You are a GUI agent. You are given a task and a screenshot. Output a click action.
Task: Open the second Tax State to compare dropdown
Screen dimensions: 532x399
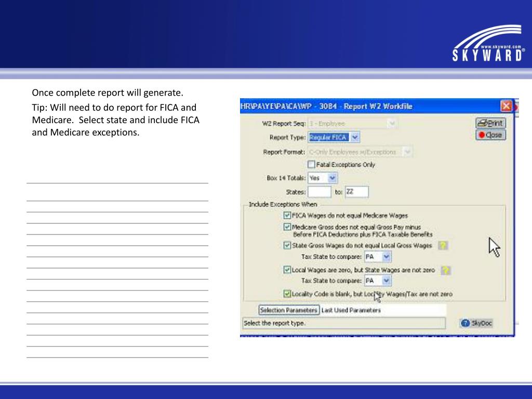387,281
